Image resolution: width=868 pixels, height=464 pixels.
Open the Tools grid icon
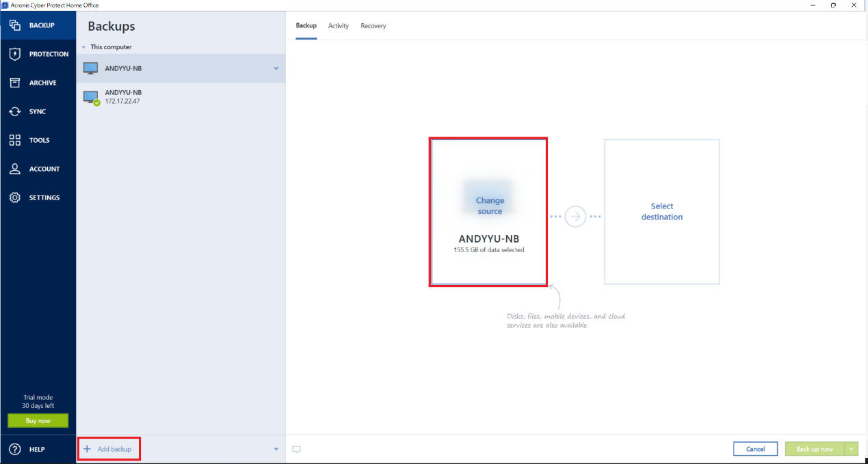15,140
